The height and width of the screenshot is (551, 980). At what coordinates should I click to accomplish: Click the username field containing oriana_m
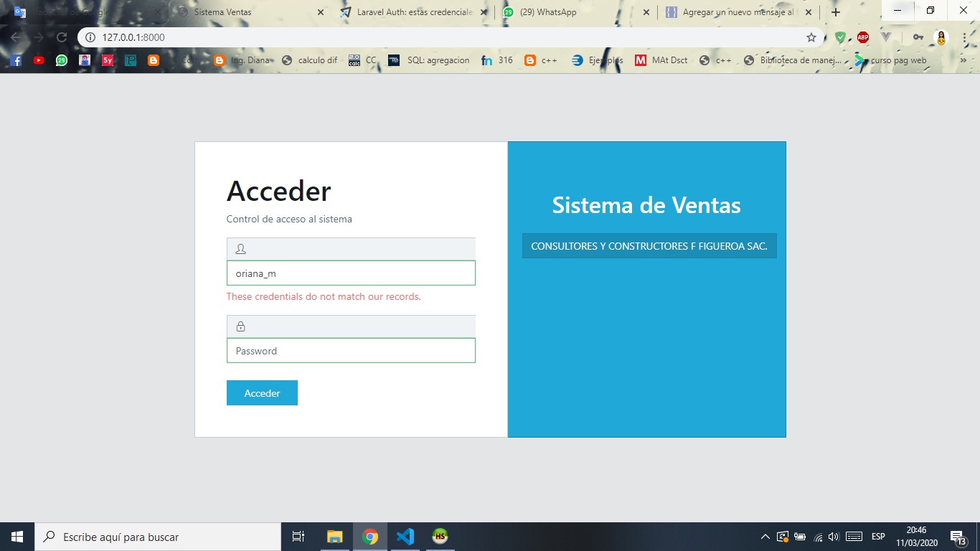click(351, 273)
